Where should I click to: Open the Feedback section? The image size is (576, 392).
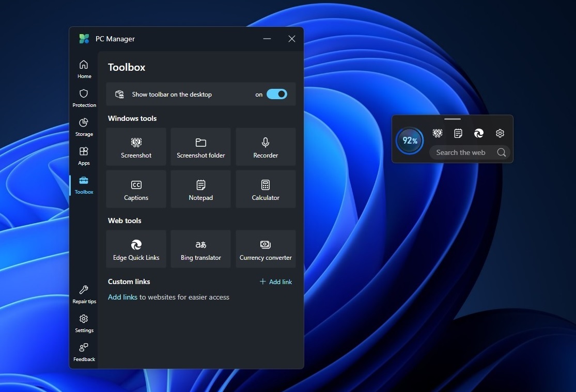84,353
